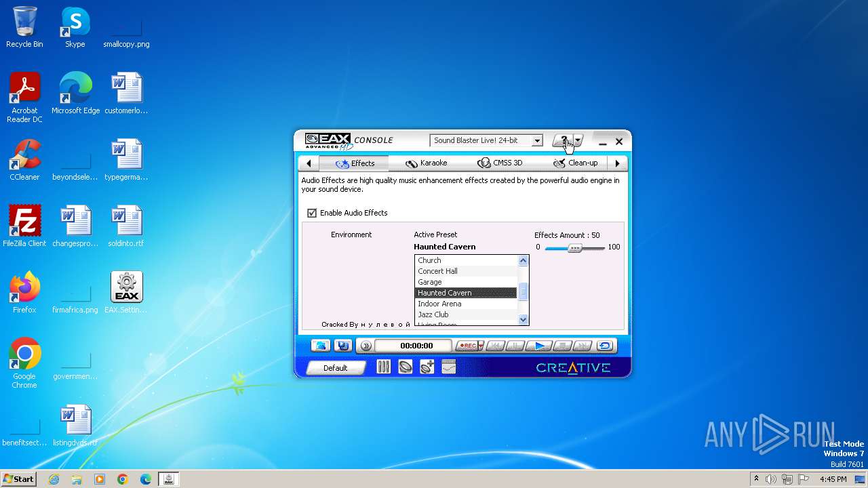Open the Firefox desktop shortcut
868x488 pixels.
24,293
